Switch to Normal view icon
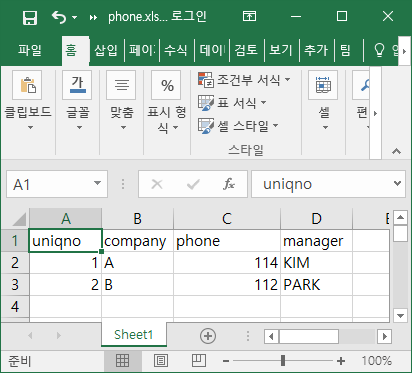Viewport: 412px width, 373px height. [x=122, y=361]
